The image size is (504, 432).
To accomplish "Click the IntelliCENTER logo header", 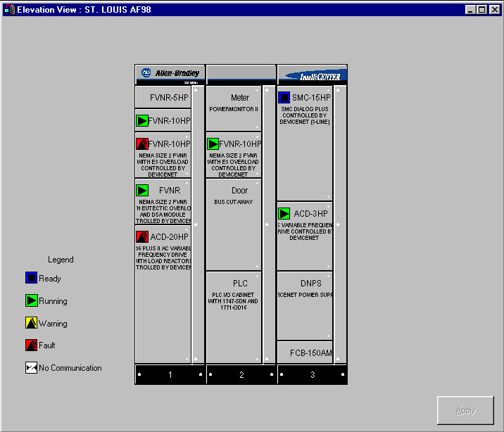I will [312, 75].
